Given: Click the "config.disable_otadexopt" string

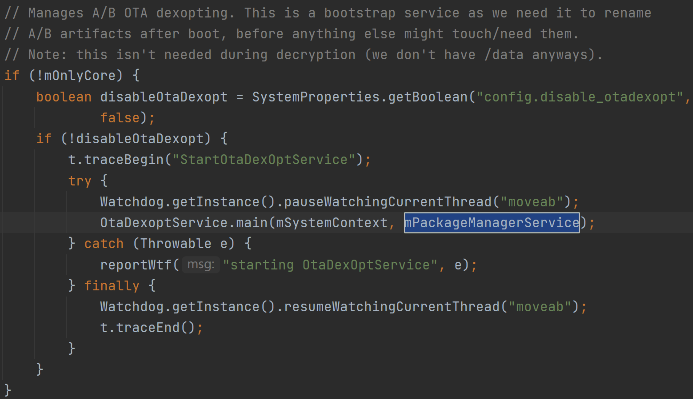Looking at the screenshot, I should [x=580, y=97].
